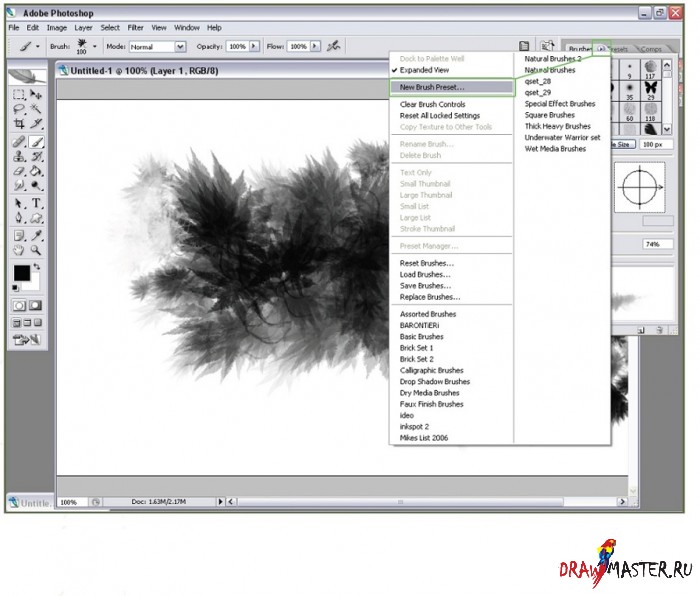The width and height of the screenshot is (700, 596).
Task: Toggle Expanded View in the palette menu
Action: coord(424,71)
